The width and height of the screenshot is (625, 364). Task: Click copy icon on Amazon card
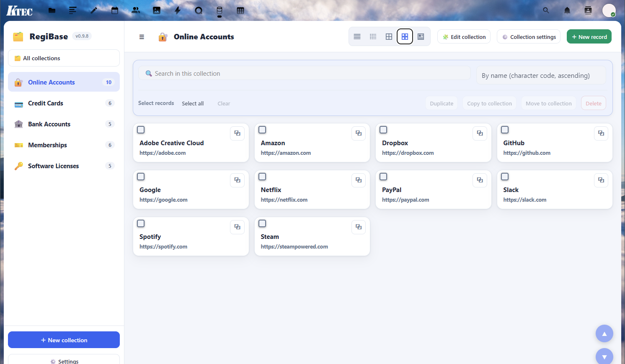click(359, 133)
